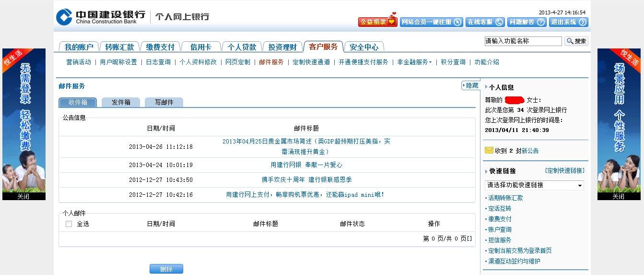Switch to the 投资理财 tab
The height and width of the screenshot is (275, 644).
click(282, 47)
